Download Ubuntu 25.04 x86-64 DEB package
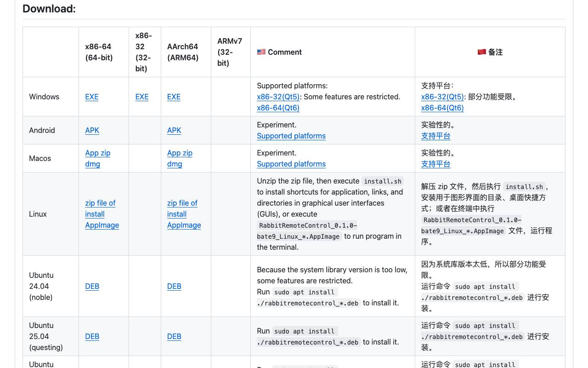The width and height of the screenshot is (588, 368). point(92,336)
